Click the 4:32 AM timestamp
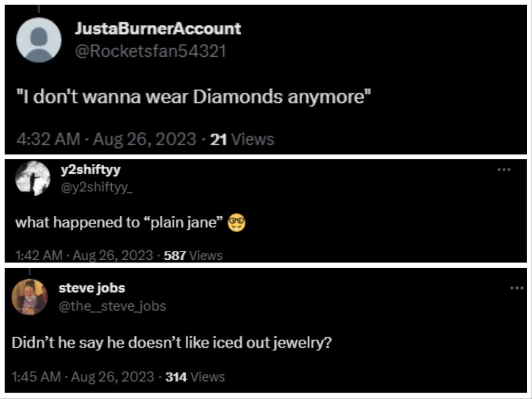532x399 pixels. 48,140
